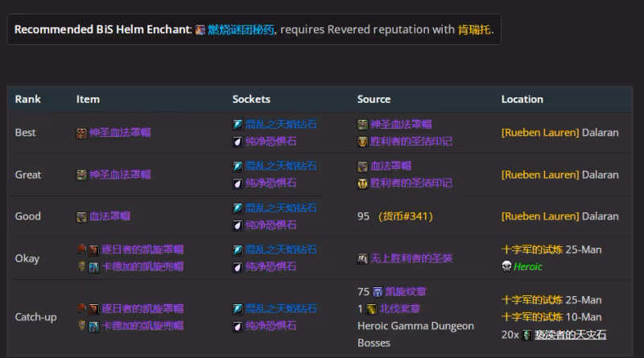The image size is (644, 358).
Task: Click the meta gem icon in Okay row
Action: (x=237, y=250)
